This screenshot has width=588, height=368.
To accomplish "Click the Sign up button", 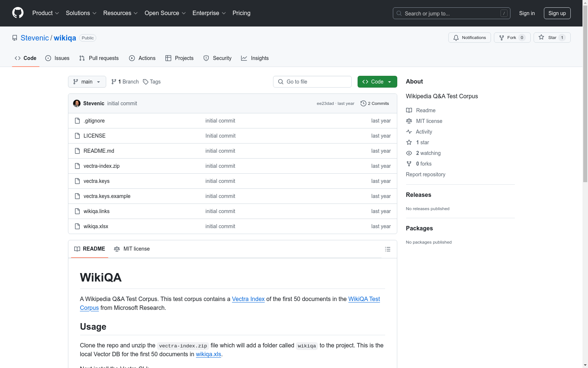I will pos(557,13).
